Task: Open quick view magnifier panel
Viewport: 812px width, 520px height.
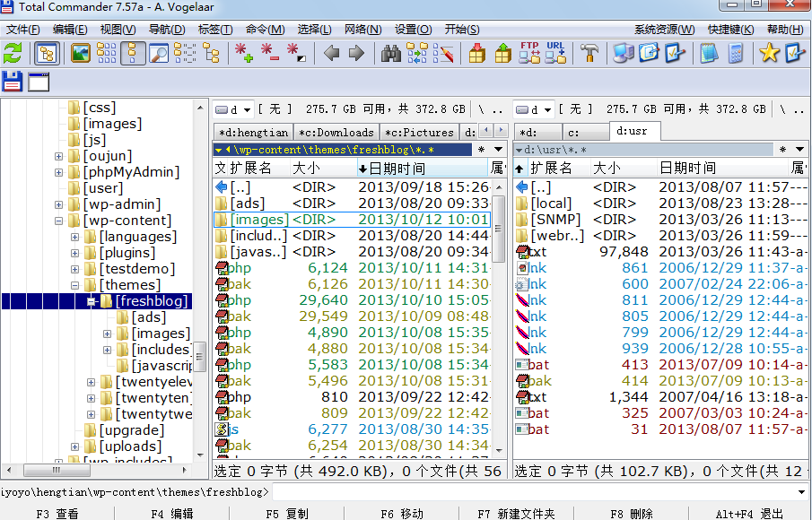Action: (159, 53)
